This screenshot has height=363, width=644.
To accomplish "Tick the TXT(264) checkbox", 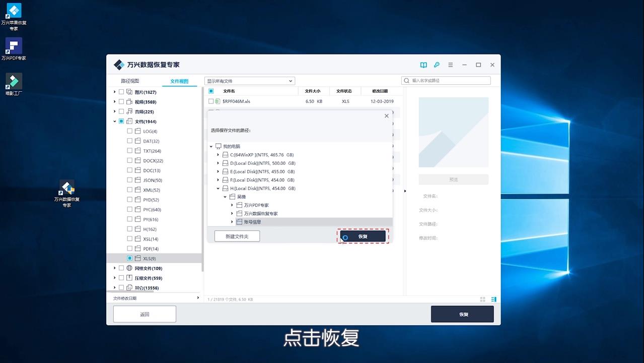I will (x=130, y=151).
